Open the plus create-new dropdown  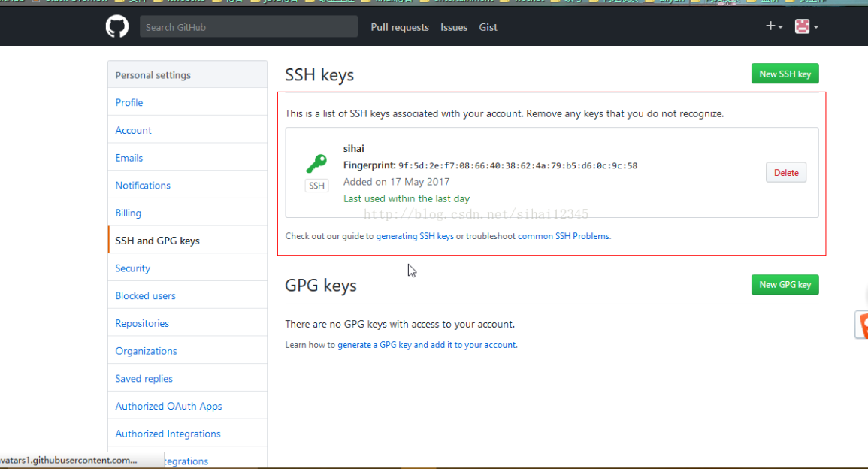coord(774,26)
